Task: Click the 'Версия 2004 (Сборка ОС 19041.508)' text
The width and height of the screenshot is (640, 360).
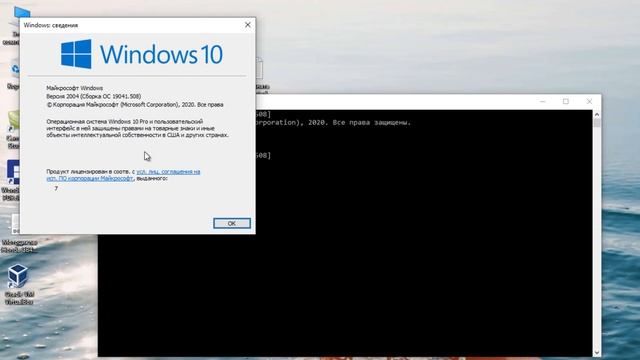Action: 93,96
